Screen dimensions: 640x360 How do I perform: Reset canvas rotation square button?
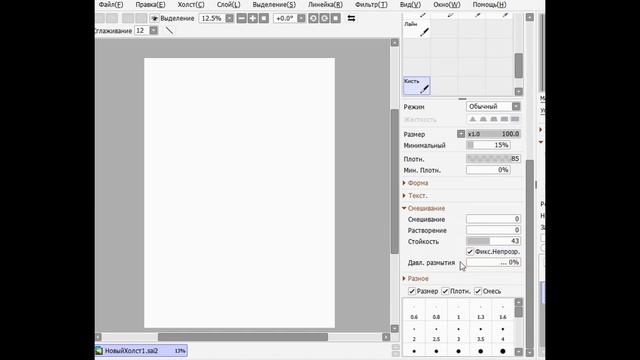tap(336, 18)
